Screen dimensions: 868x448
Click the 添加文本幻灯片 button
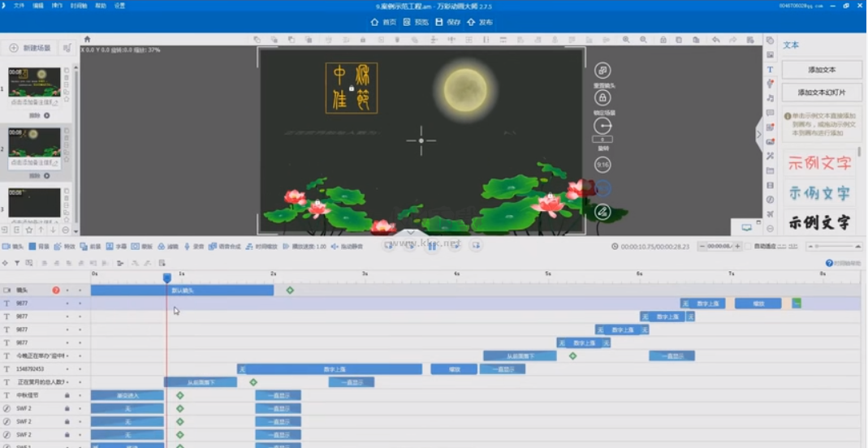(822, 93)
